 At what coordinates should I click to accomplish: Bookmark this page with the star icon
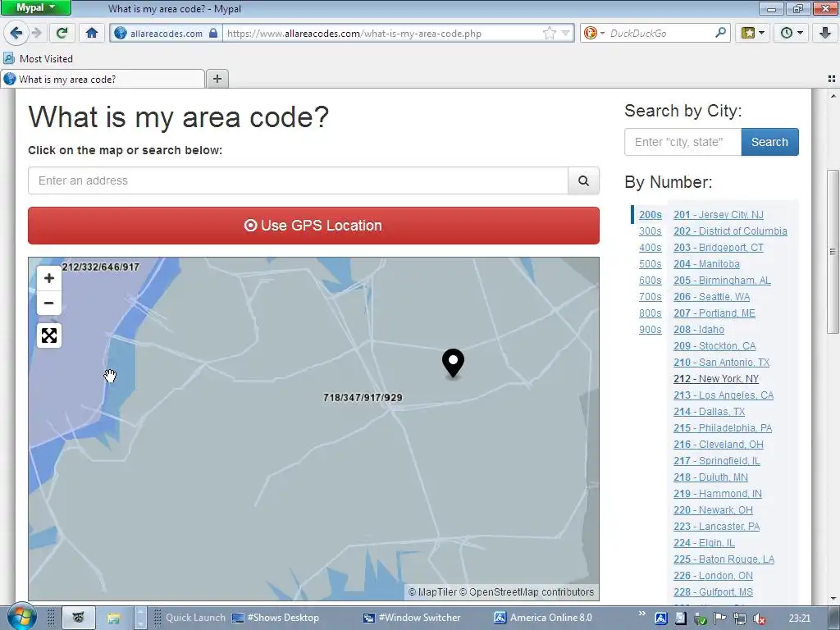coord(549,33)
